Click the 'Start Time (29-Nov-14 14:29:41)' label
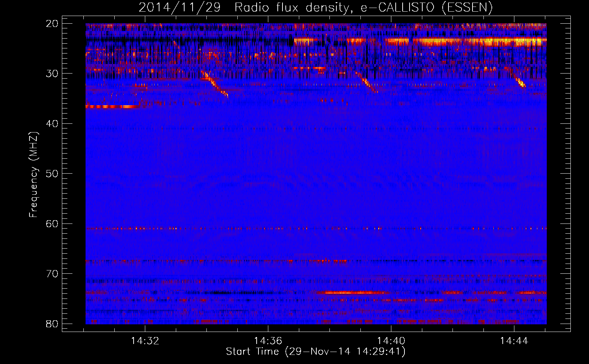This screenshot has height=364, width=589. 316,352
